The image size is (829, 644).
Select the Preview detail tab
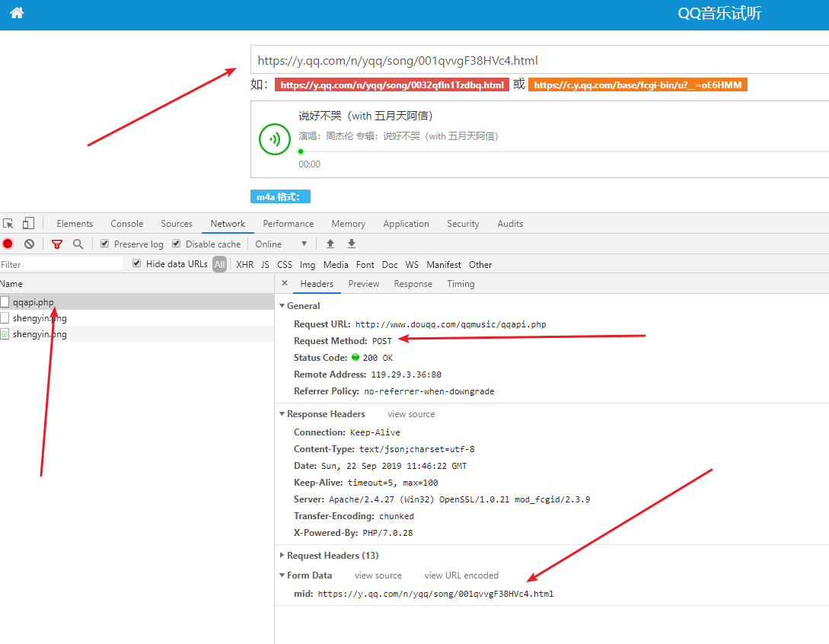click(364, 284)
